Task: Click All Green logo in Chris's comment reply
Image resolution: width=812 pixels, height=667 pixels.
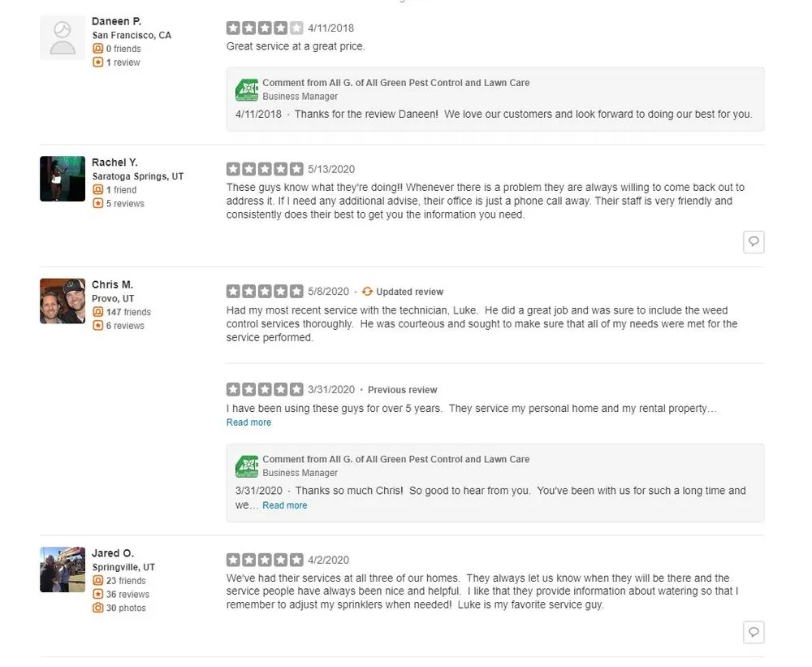Action: 247,466
